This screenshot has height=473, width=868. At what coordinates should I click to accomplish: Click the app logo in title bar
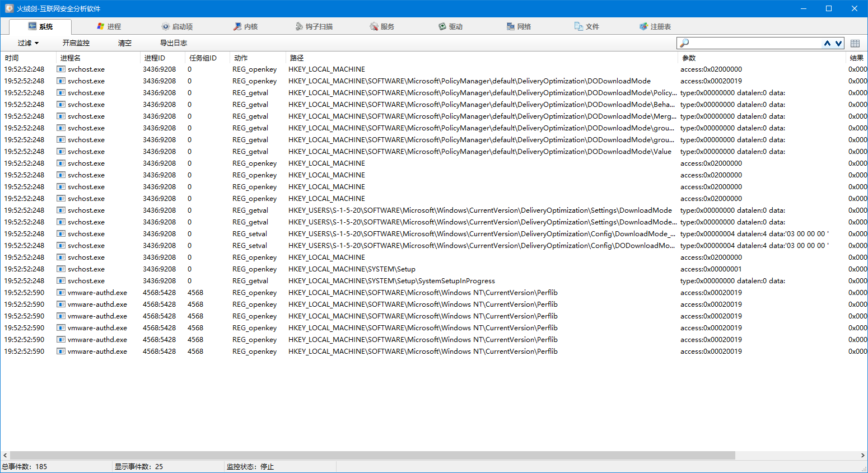click(9, 8)
